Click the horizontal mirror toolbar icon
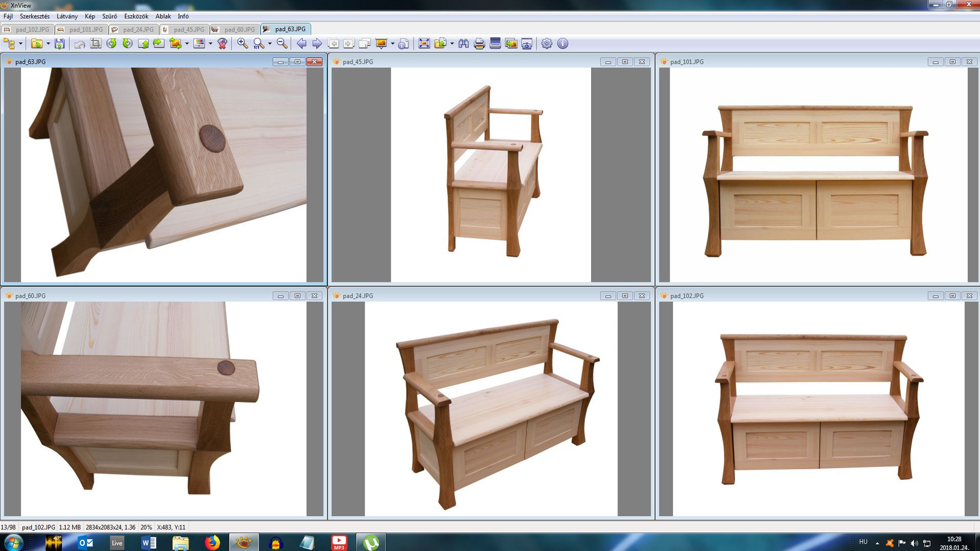This screenshot has height=551, width=980. pyautogui.click(x=159, y=44)
